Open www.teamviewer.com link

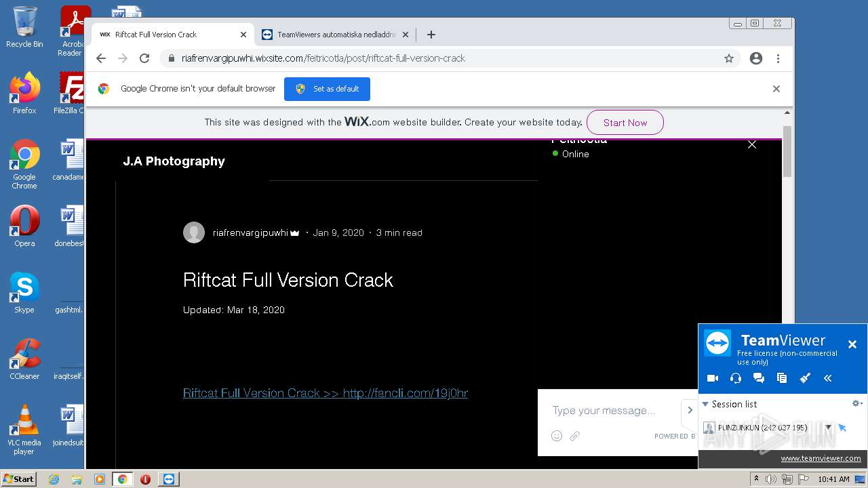tap(821, 458)
